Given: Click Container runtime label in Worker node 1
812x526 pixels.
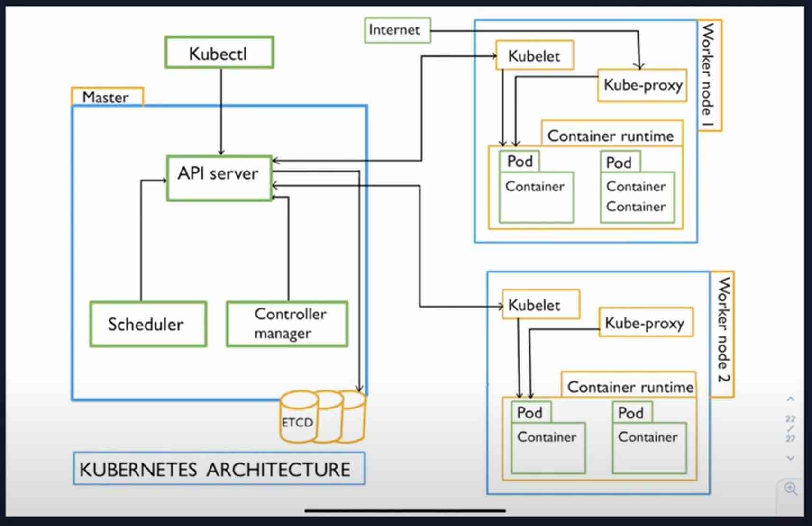Looking at the screenshot, I should coord(611,135).
